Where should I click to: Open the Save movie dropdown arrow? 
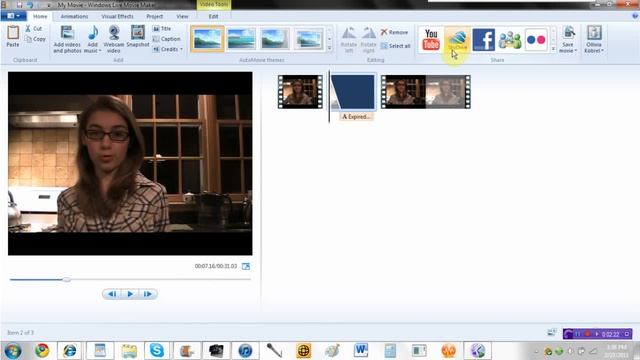(576, 51)
